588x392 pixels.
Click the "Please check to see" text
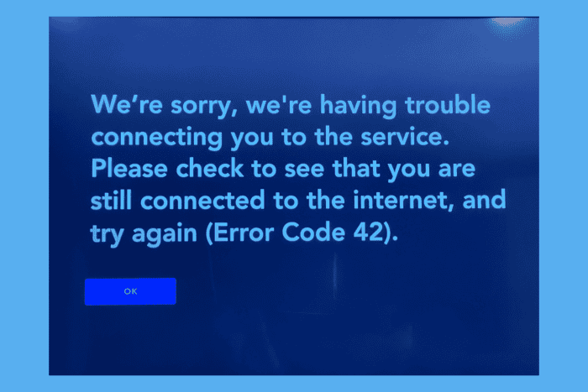tap(207, 168)
